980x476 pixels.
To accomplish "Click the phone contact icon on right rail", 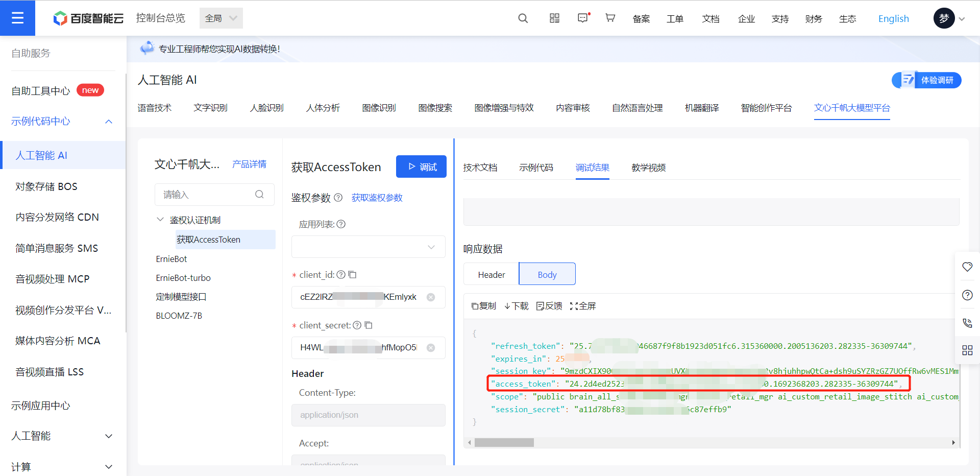I will pos(967,323).
